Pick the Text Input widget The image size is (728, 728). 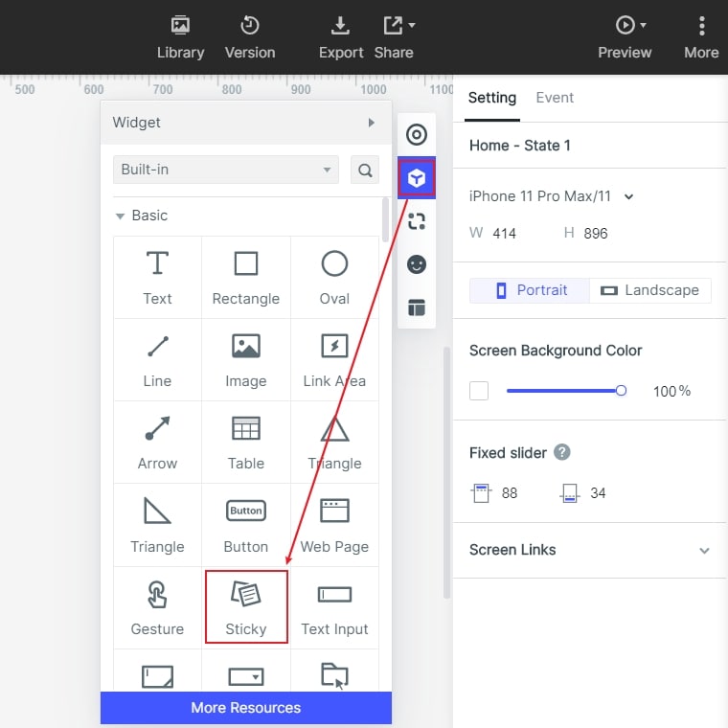tap(334, 607)
